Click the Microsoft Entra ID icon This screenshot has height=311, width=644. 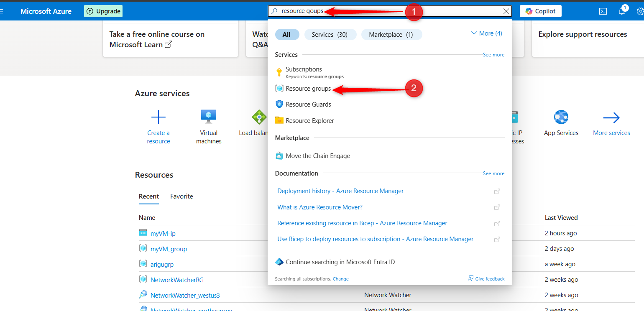coord(279,262)
